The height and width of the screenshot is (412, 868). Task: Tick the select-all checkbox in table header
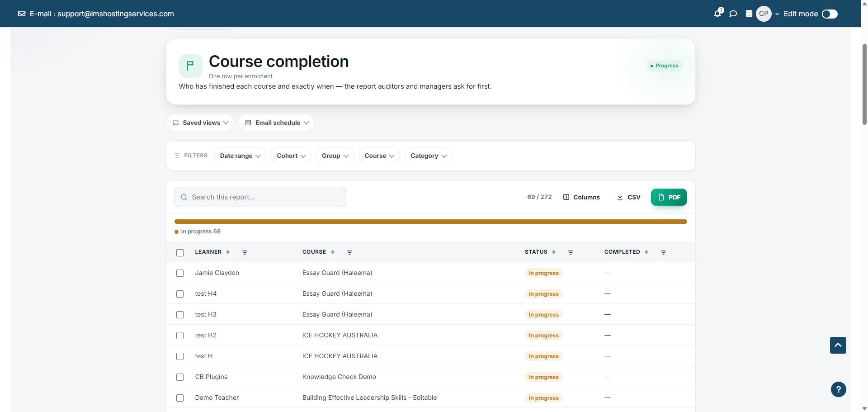pos(180,252)
